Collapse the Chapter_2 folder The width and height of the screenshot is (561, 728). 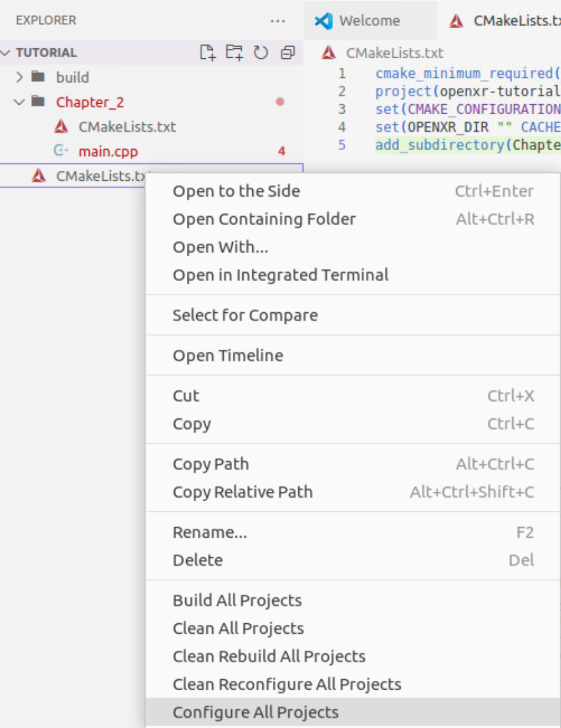19,102
